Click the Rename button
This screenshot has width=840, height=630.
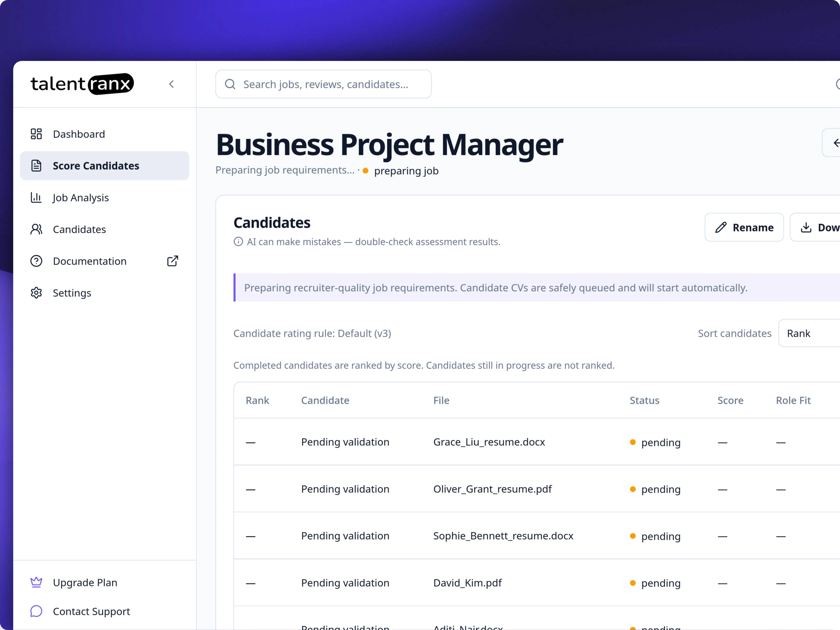(744, 227)
